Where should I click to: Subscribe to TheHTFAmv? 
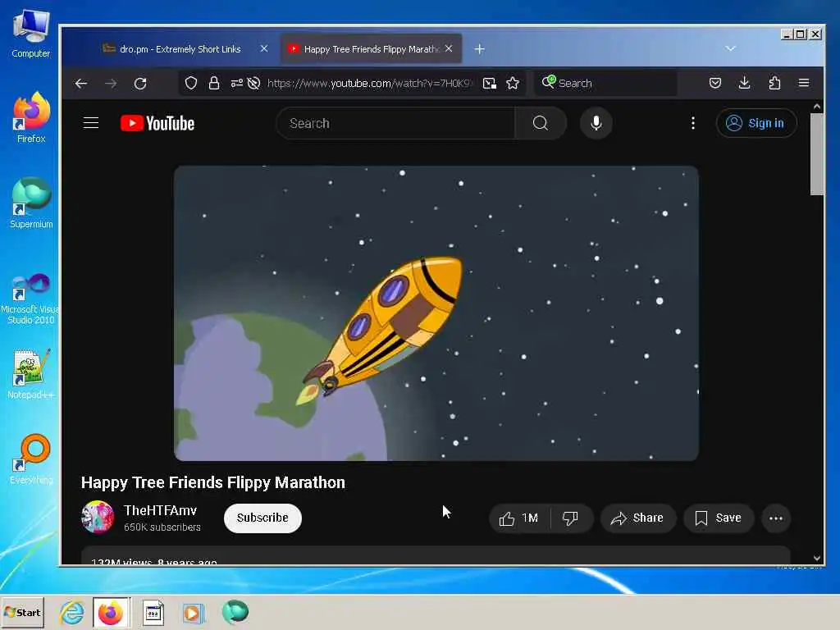(262, 518)
